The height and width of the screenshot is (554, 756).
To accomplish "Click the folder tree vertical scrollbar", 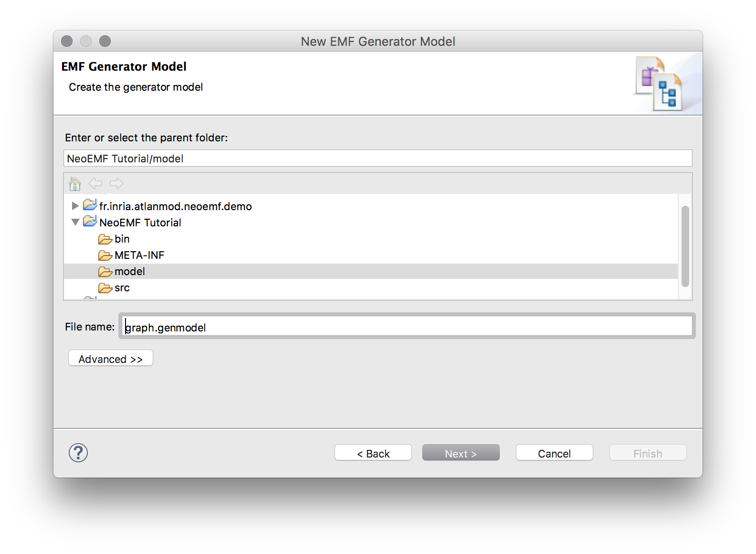I will 685,246.
